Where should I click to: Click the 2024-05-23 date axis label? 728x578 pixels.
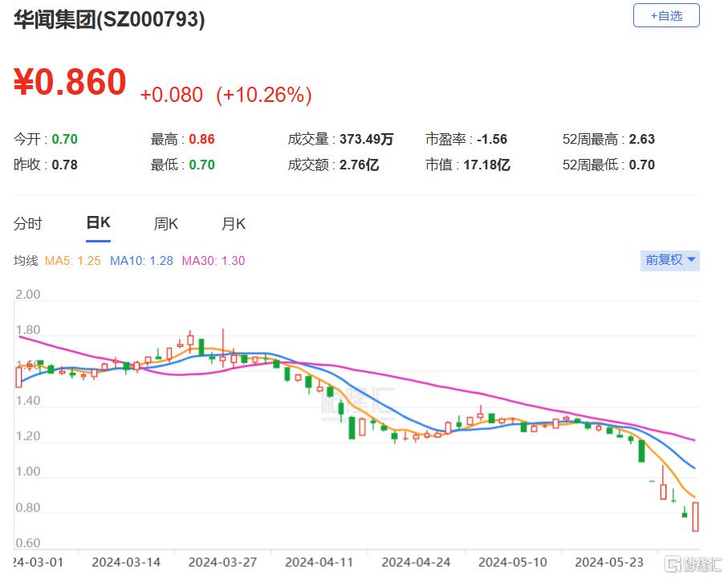coord(609,562)
